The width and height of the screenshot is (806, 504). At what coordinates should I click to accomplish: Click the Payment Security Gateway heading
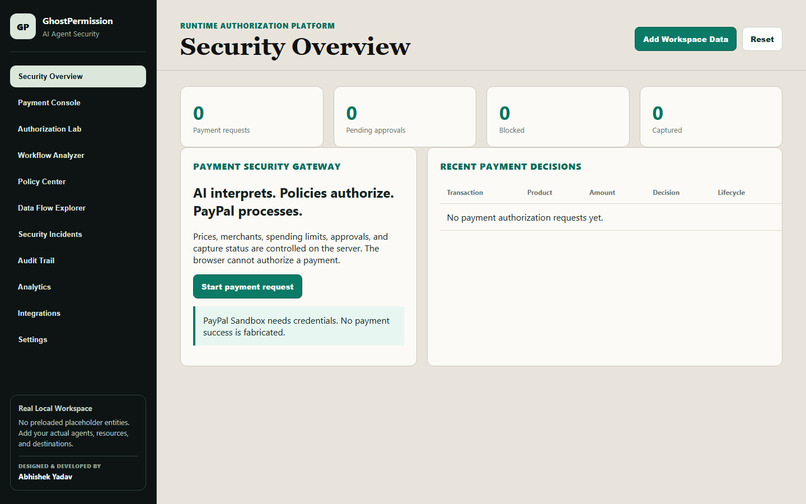click(267, 167)
